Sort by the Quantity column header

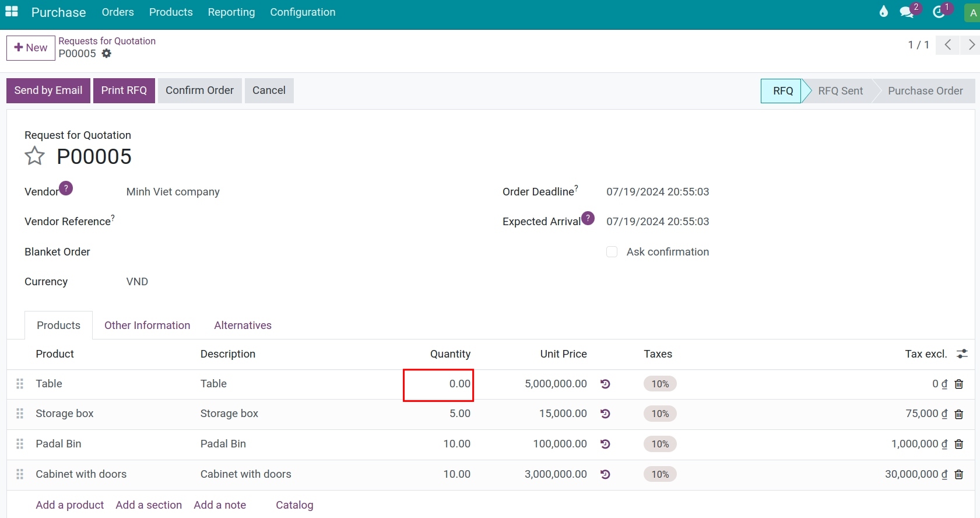tap(450, 354)
